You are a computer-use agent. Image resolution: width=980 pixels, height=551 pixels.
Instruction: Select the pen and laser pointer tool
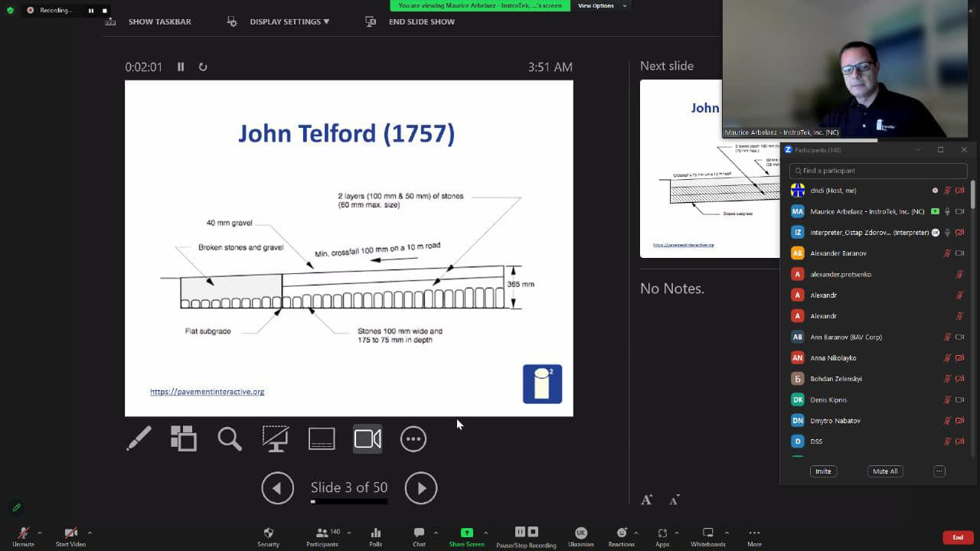pos(139,439)
